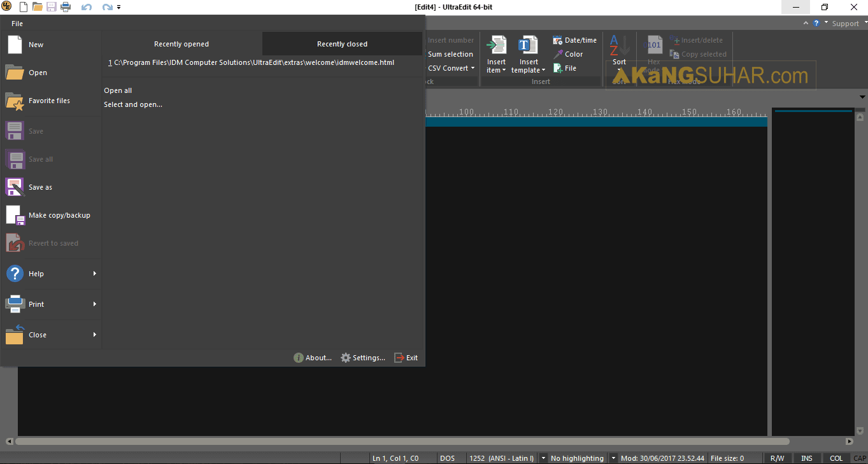Switch to the Recently closed tab

[x=342, y=44]
